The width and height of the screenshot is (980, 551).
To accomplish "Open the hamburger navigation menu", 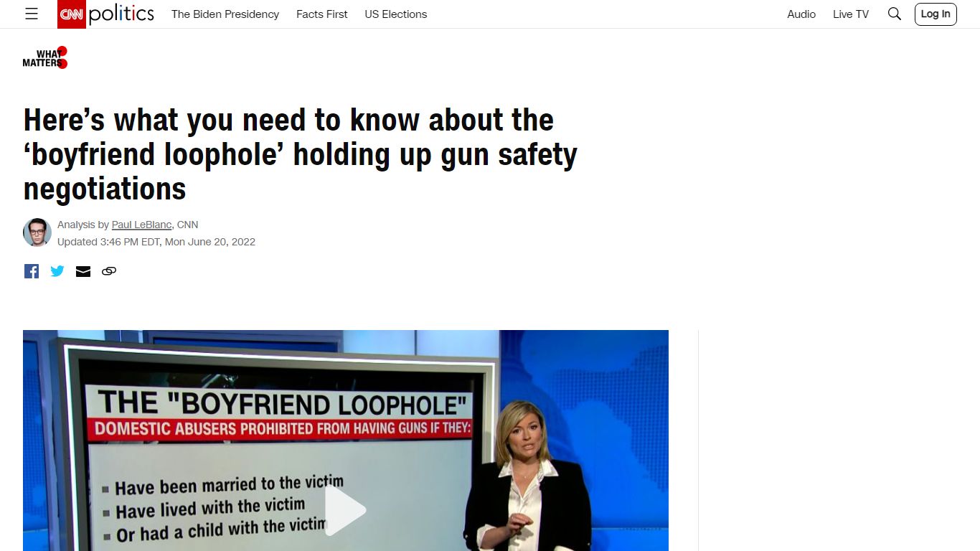I will coord(32,14).
